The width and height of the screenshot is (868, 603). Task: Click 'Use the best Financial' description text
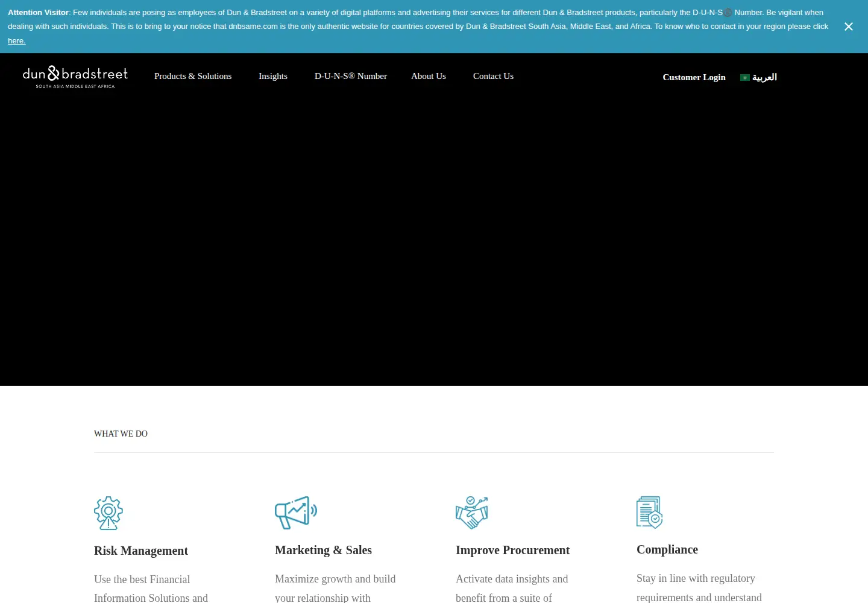click(142, 579)
